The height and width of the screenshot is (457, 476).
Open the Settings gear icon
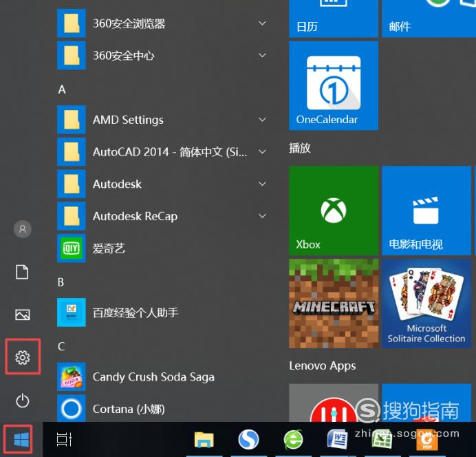23,357
